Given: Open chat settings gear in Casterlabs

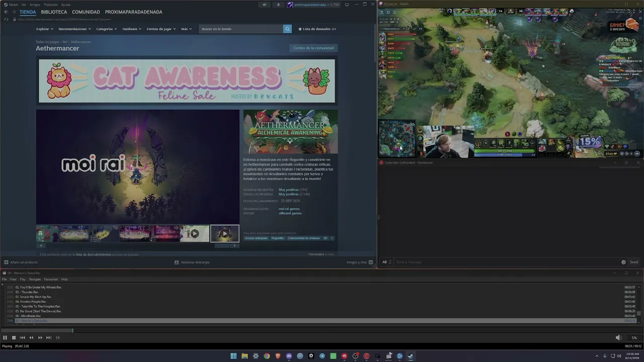Looking at the screenshot, I should coord(623,262).
